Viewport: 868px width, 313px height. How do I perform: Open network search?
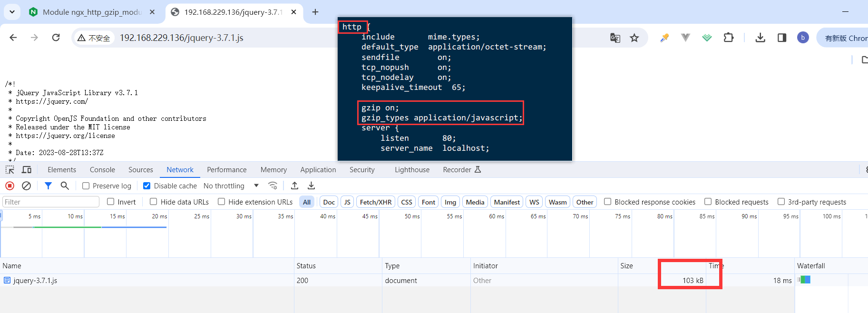point(65,186)
